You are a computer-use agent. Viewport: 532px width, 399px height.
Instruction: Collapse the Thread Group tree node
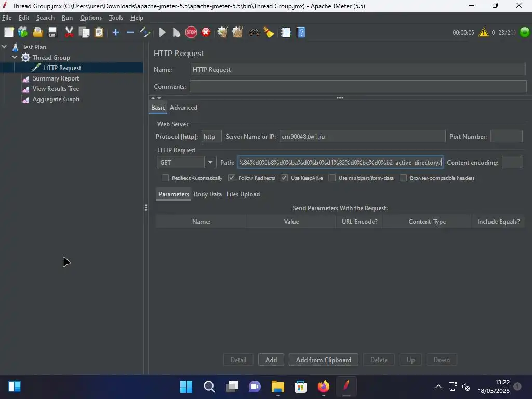click(15, 57)
